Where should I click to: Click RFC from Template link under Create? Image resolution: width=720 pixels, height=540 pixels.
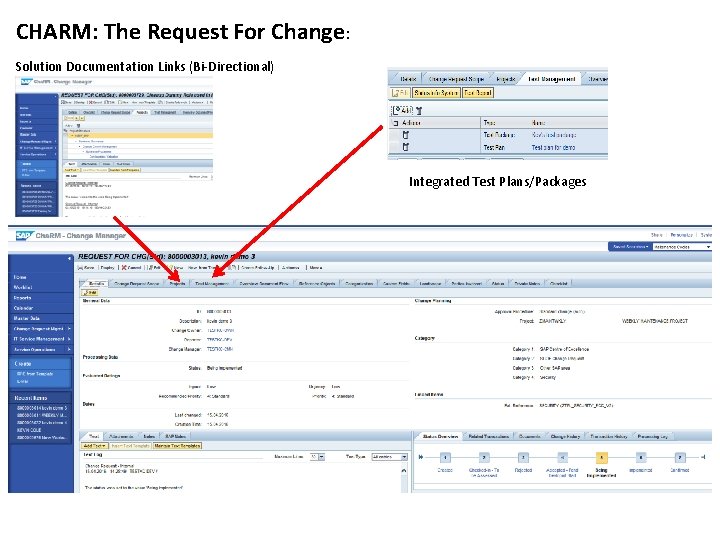pos(35,374)
